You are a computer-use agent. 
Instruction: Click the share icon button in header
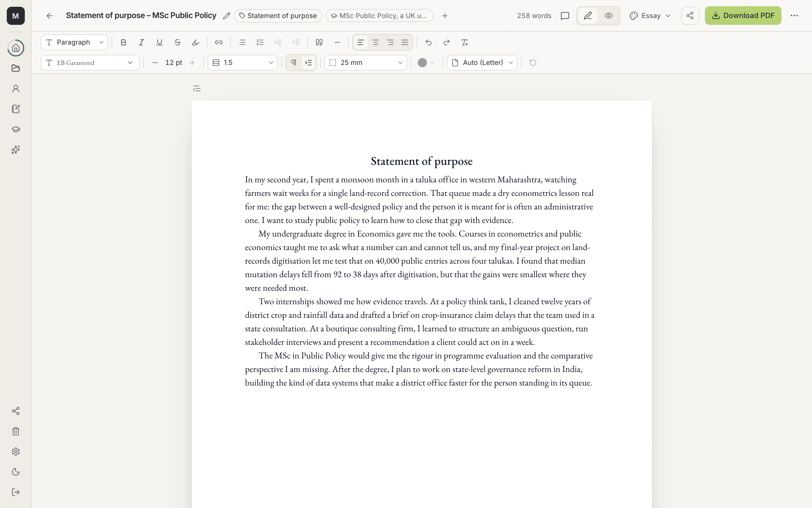coord(690,16)
